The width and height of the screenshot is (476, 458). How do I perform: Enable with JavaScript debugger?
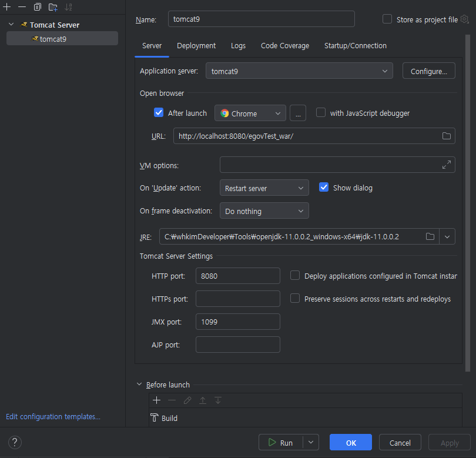(321, 112)
